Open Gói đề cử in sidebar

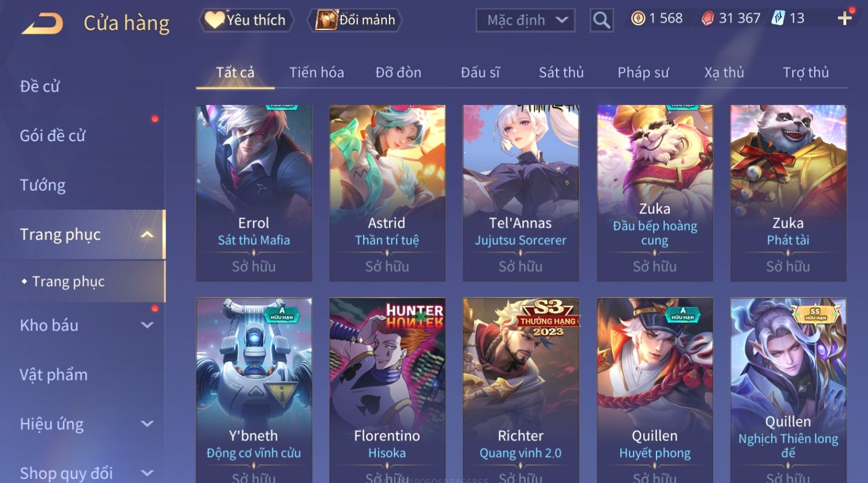click(x=52, y=135)
